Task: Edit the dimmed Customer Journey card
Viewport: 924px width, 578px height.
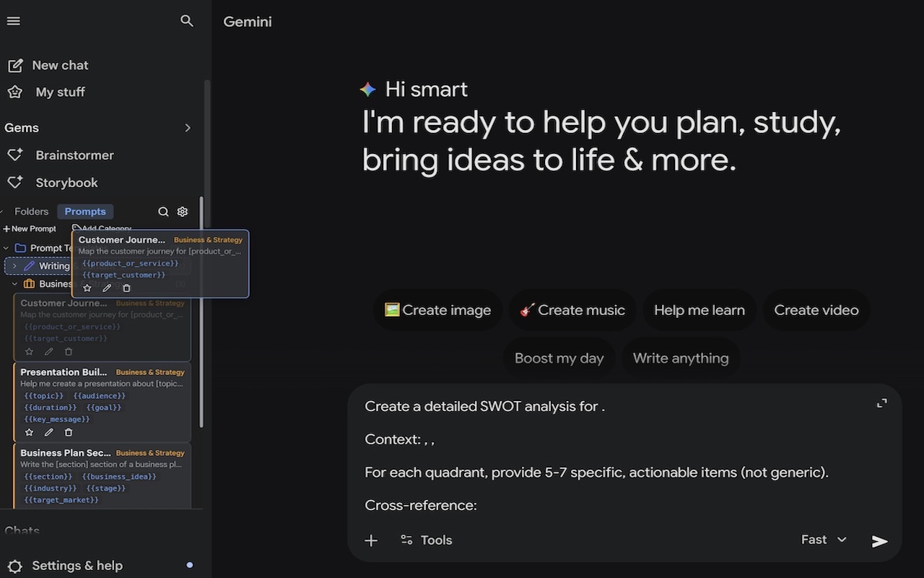Action: point(48,352)
